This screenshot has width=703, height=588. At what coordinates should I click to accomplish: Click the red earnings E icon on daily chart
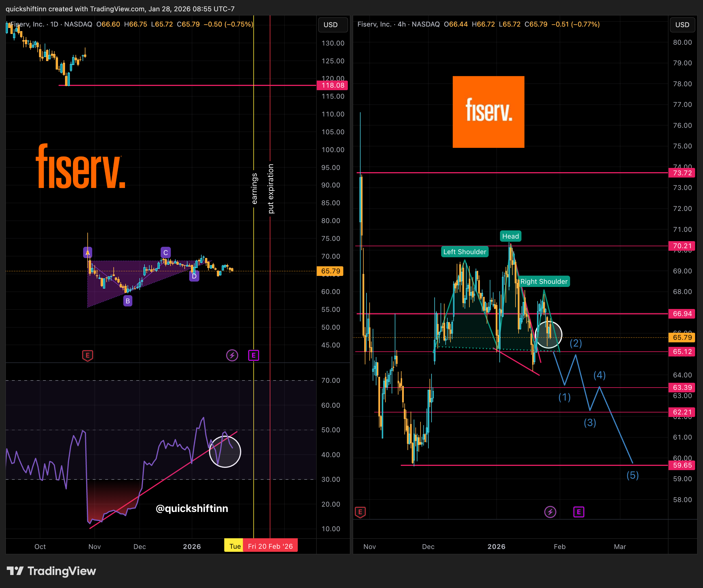click(87, 355)
